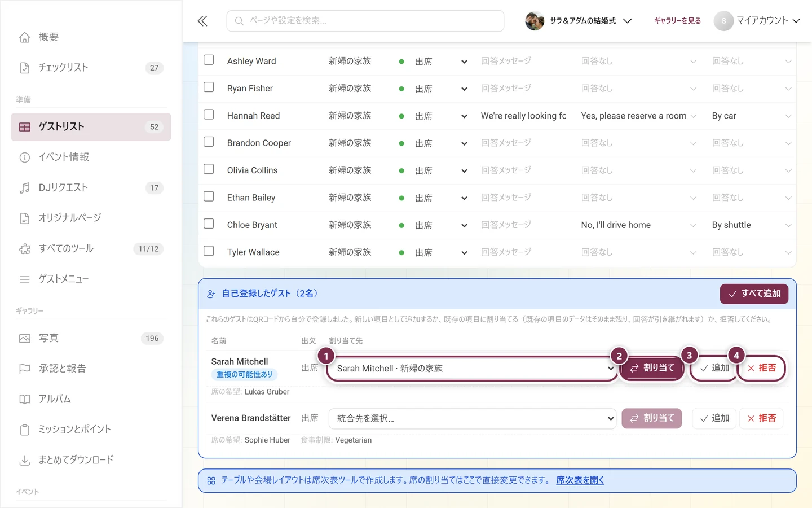
Task: Open Ashley Ward's 出席 status dropdown
Action: pos(441,62)
